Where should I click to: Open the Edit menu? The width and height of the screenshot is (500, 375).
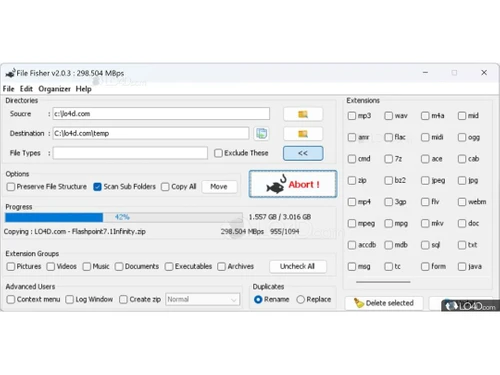pos(26,89)
